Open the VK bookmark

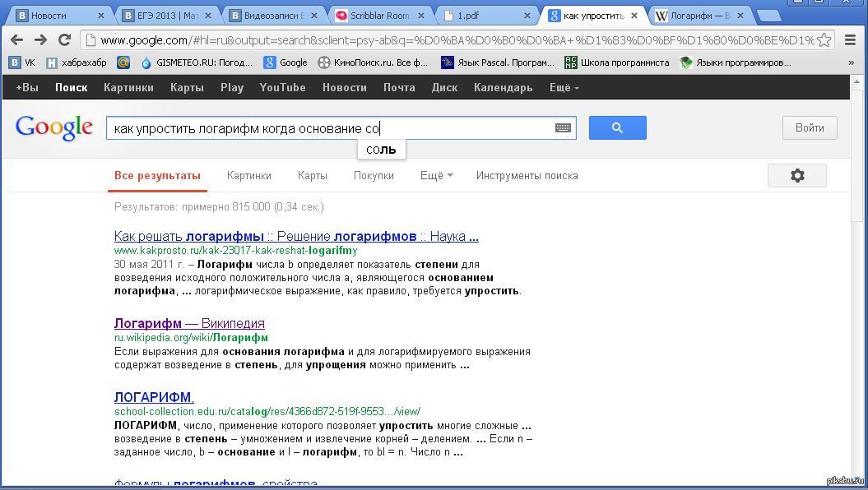(22, 62)
